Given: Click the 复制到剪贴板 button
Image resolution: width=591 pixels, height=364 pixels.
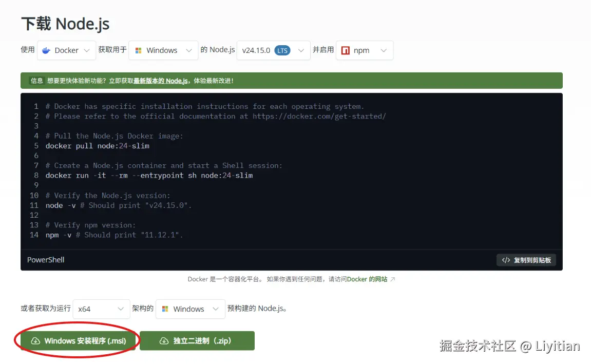Looking at the screenshot, I should (526, 260).
